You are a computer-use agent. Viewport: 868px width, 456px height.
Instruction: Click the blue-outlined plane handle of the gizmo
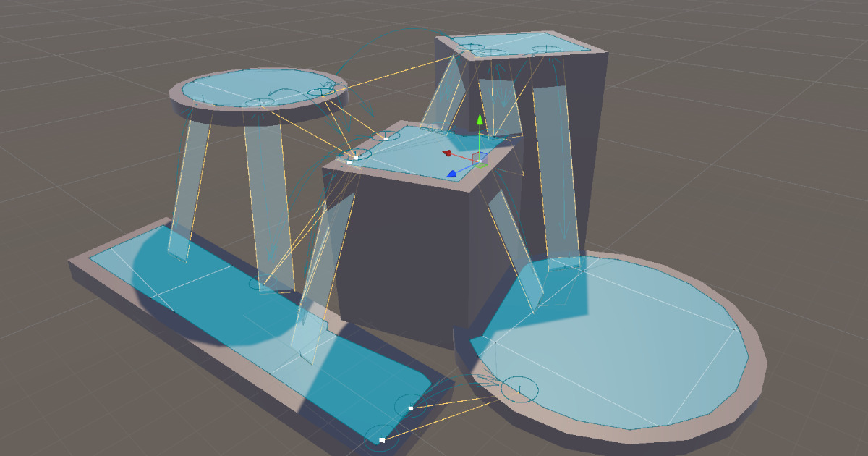point(485,157)
